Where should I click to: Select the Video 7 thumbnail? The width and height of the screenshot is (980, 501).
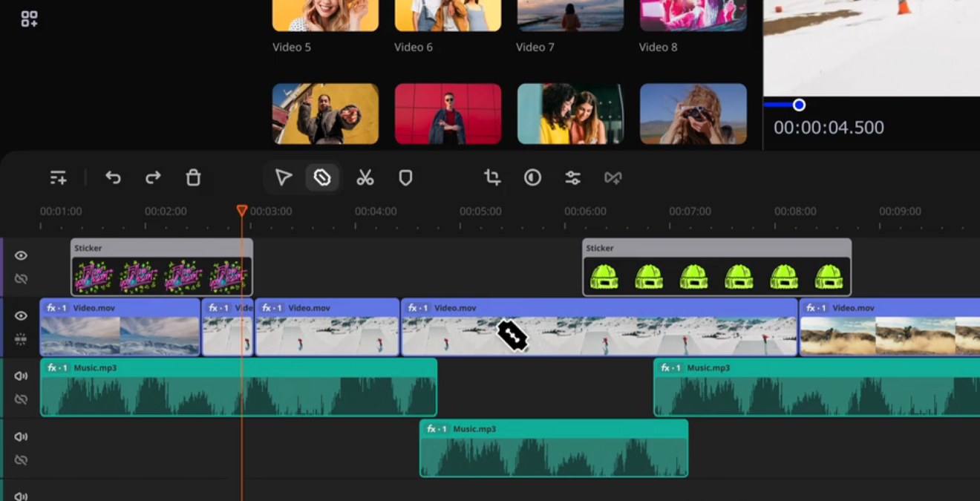569,15
